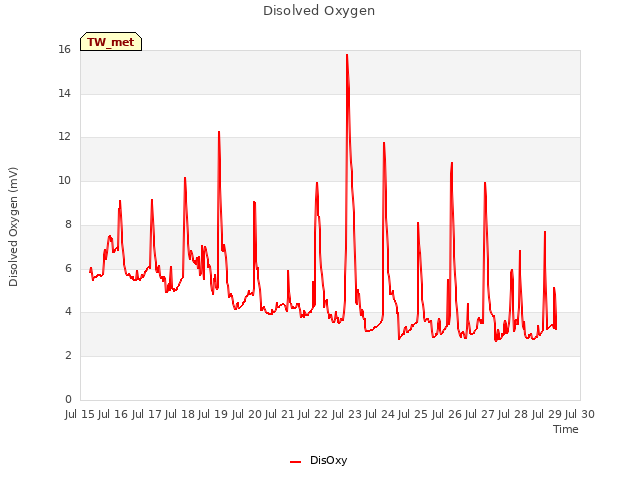
Task: Click the 'Jul 21' x-axis date label
Action: point(280,414)
